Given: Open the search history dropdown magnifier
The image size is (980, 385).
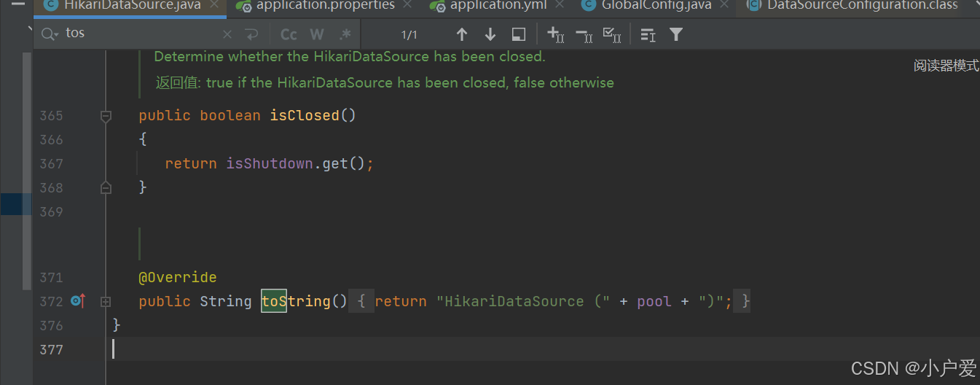Looking at the screenshot, I should (50, 34).
